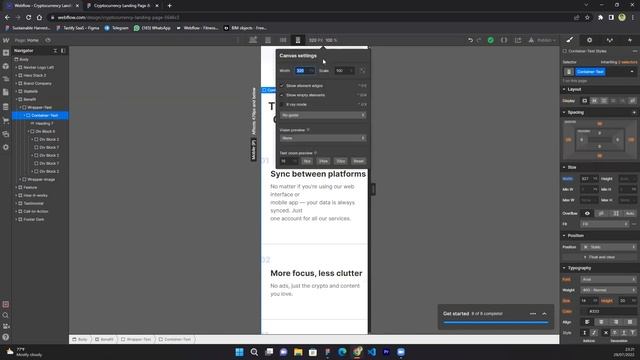640x360 pixels.
Task: Open the Container Text selector dropdown arrow
Action: (x=632, y=72)
